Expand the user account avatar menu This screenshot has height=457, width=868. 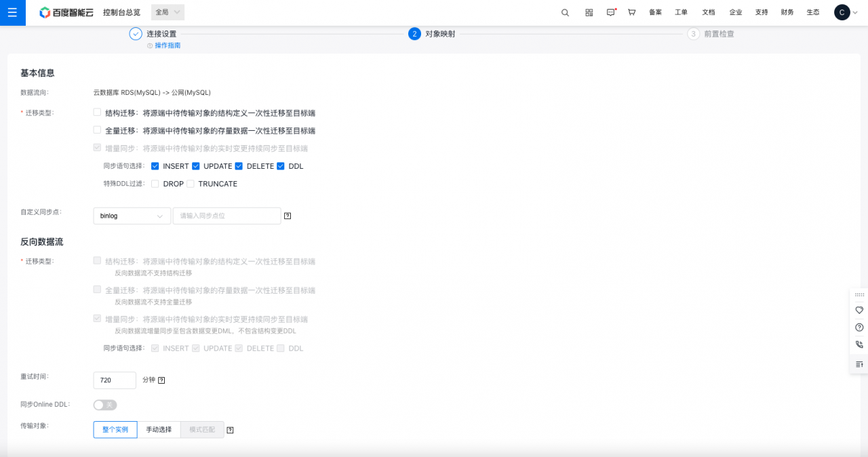click(846, 12)
